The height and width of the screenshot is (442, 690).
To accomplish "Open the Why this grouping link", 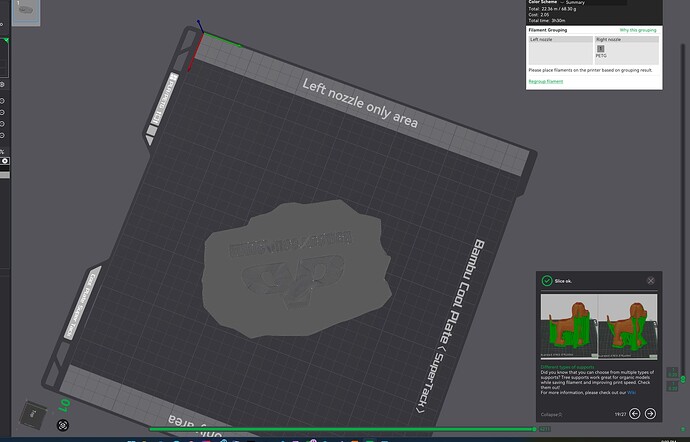I will [x=638, y=30].
